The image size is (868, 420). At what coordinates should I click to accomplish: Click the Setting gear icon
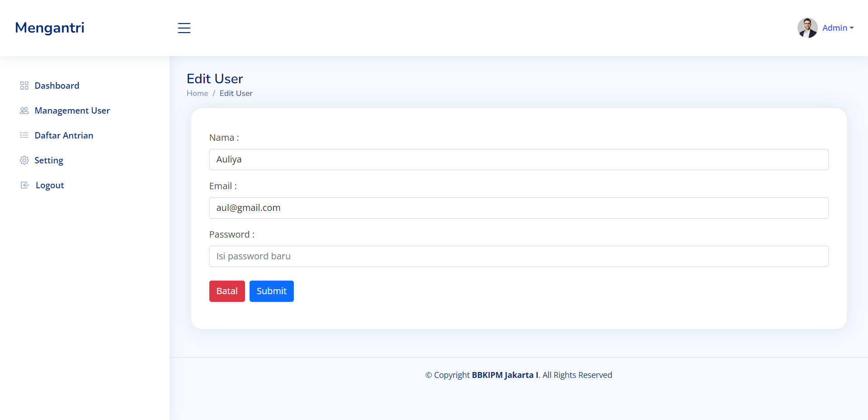pos(24,160)
